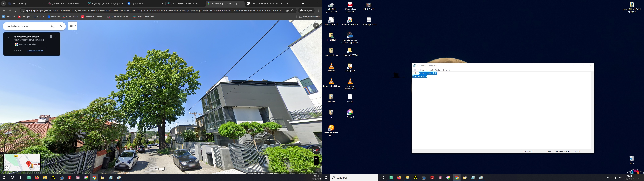Clear the Kostki Napierskiego search text
The height and width of the screenshot is (181, 644).
point(61,26)
